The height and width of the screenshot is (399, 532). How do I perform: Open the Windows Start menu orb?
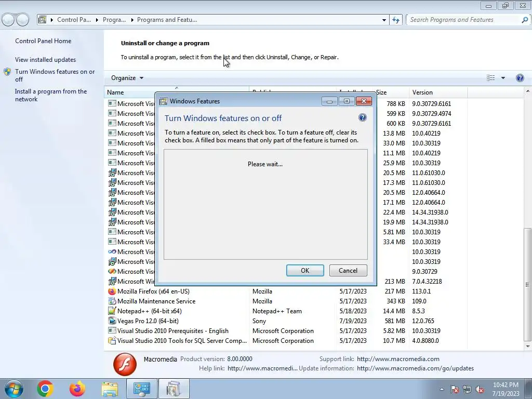tap(14, 389)
